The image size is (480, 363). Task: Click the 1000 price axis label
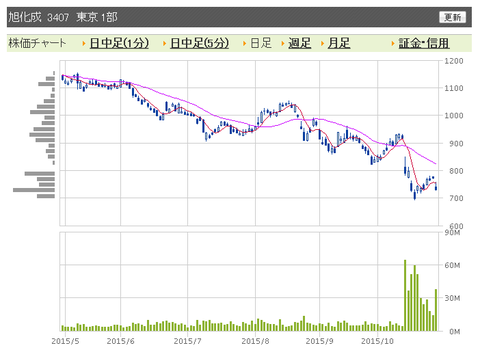(x=454, y=116)
